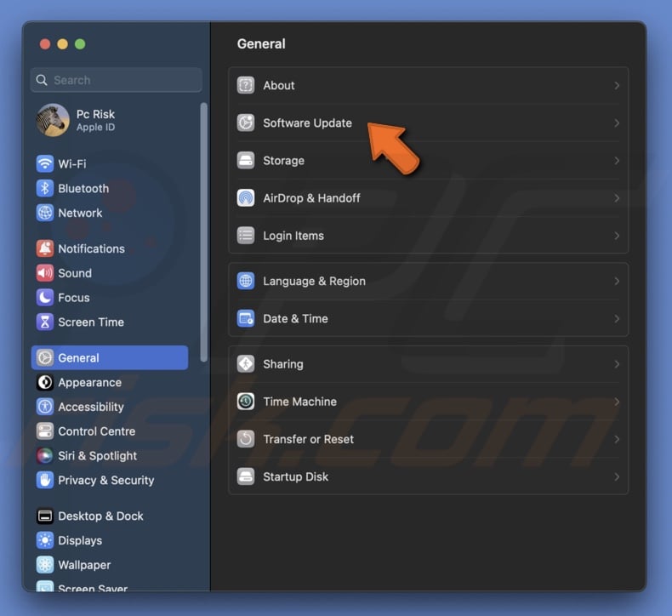672x616 pixels.
Task: Click the Time Machine clock icon
Action: (x=246, y=402)
